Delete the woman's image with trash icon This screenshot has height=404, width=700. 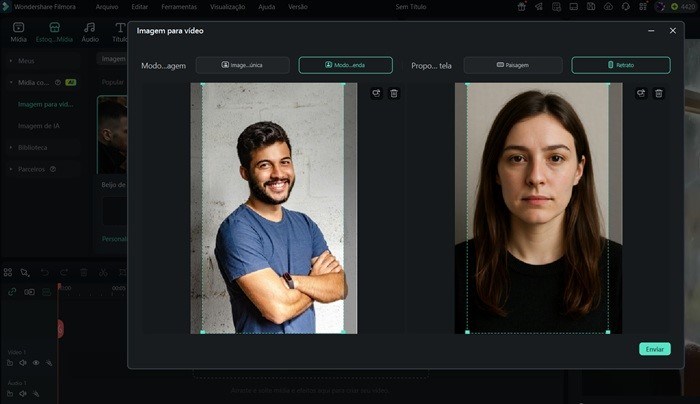point(658,93)
